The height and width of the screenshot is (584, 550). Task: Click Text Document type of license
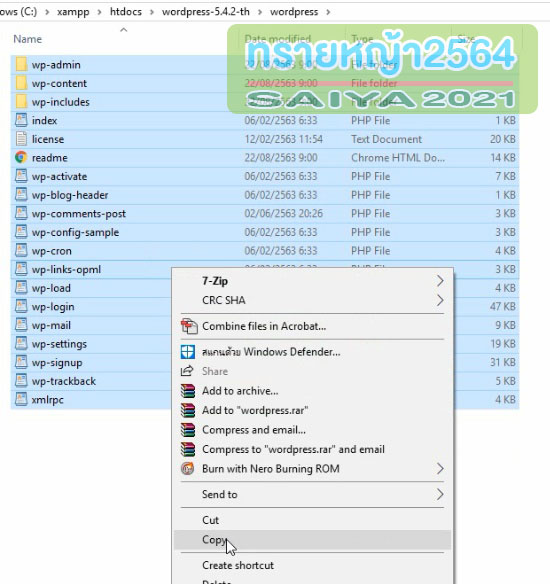click(386, 139)
